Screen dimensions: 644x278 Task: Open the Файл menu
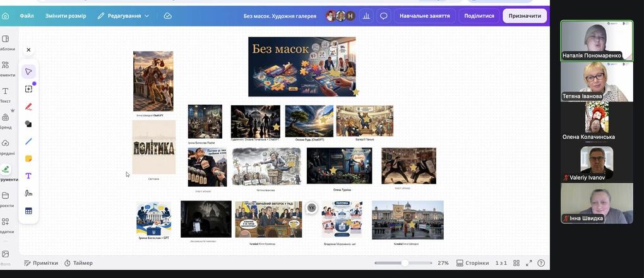(x=27, y=16)
